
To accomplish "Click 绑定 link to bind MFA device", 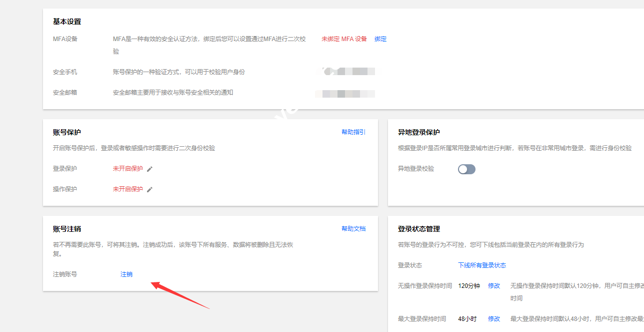I will point(380,39).
